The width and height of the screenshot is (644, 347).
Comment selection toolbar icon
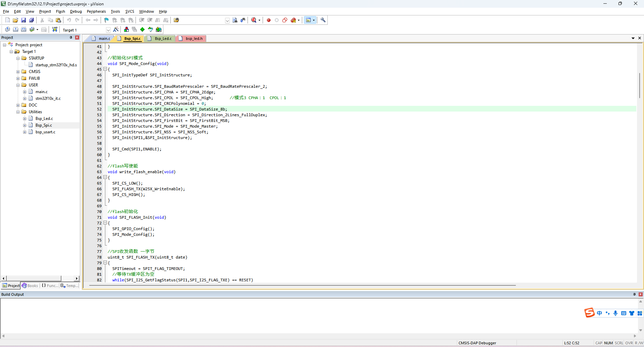(x=158, y=20)
